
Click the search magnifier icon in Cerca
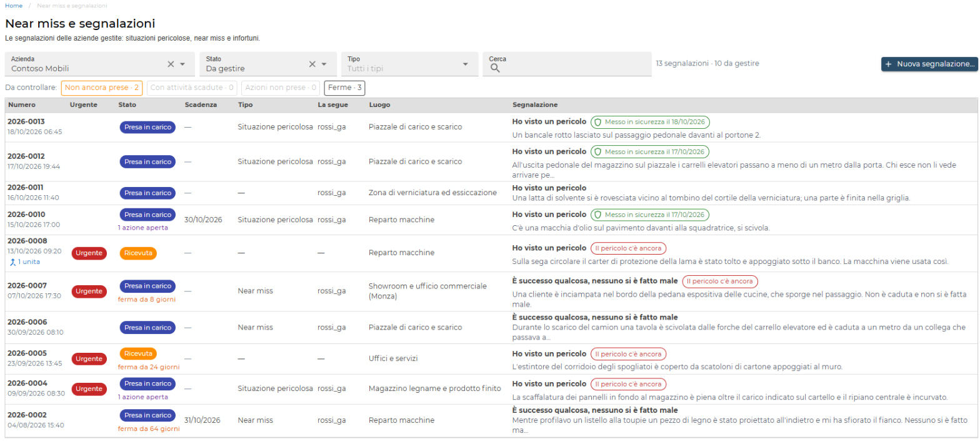point(495,69)
